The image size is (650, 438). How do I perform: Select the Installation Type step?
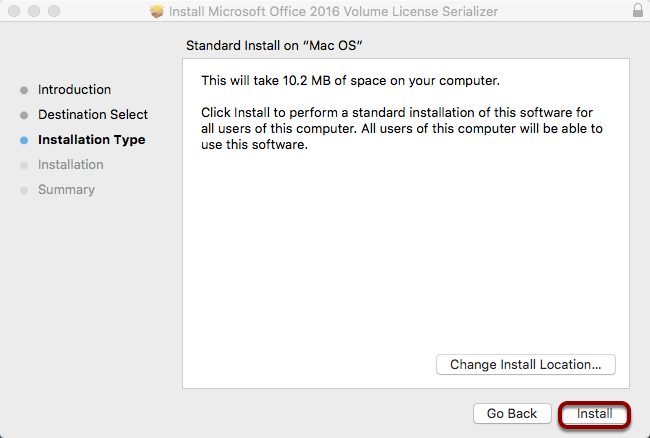click(92, 140)
